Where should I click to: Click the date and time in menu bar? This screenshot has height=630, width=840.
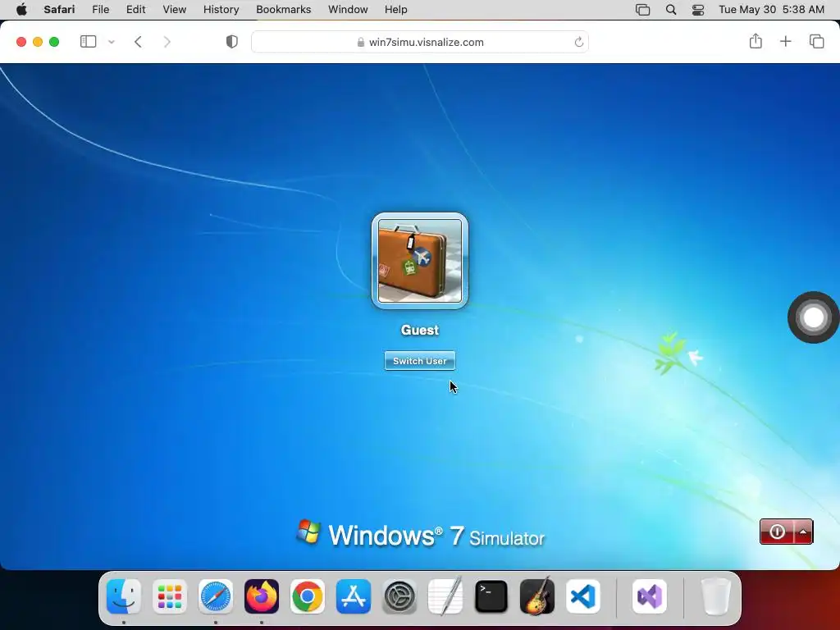click(771, 10)
